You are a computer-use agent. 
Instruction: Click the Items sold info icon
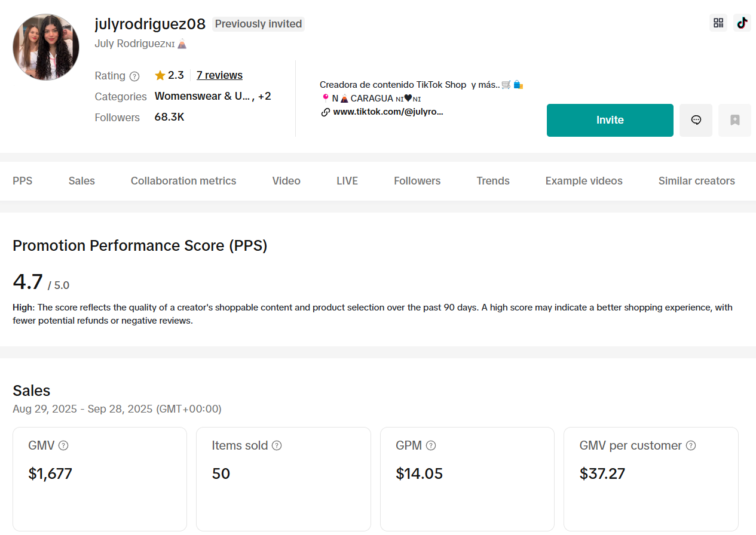pyautogui.click(x=277, y=445)
